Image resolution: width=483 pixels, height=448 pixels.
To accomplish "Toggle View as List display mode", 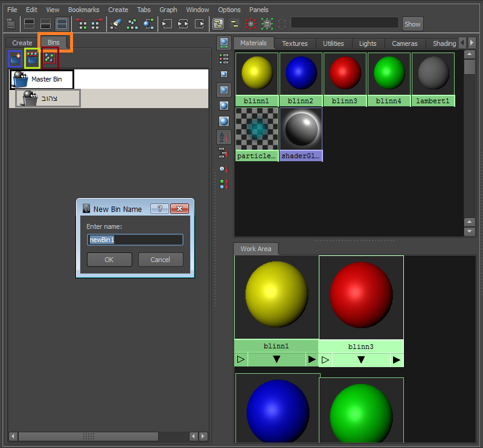I will tap(224, 59).
